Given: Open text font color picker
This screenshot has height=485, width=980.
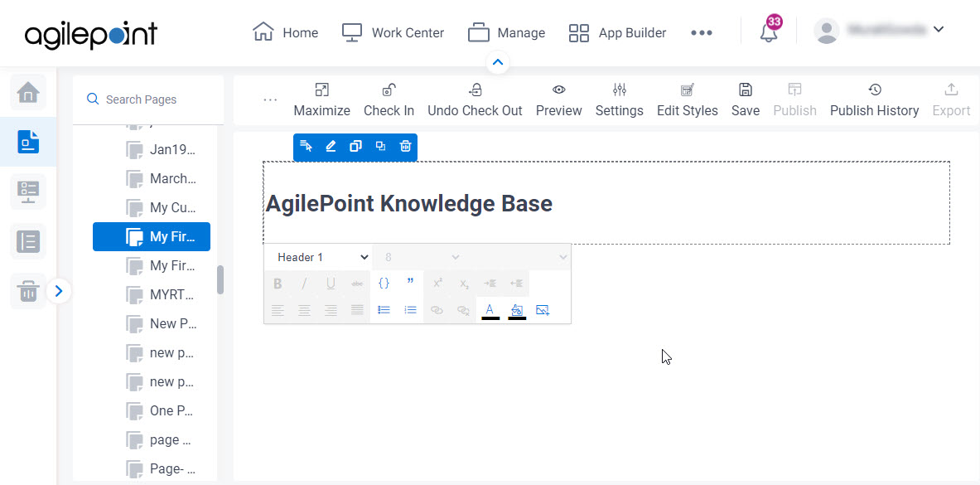Looking at the screenshot, I should point(490,310).
